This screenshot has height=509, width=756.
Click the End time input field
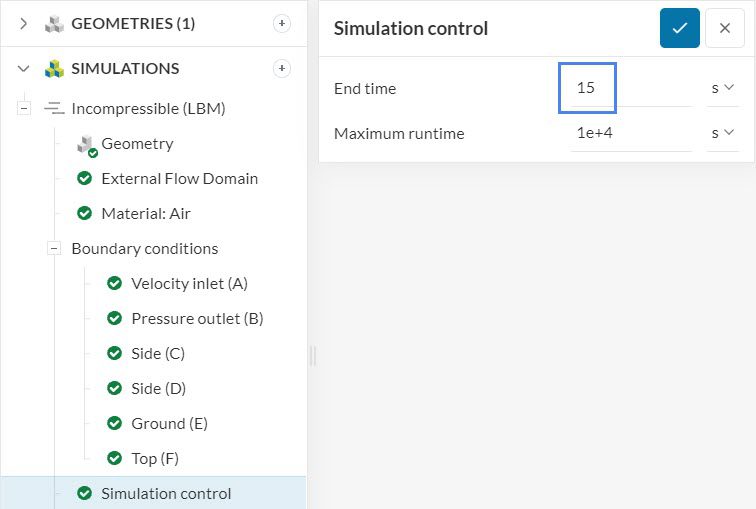coord(630,88)
